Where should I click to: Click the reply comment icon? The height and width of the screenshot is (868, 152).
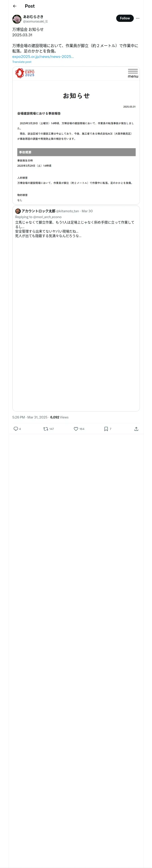(16, 429)
